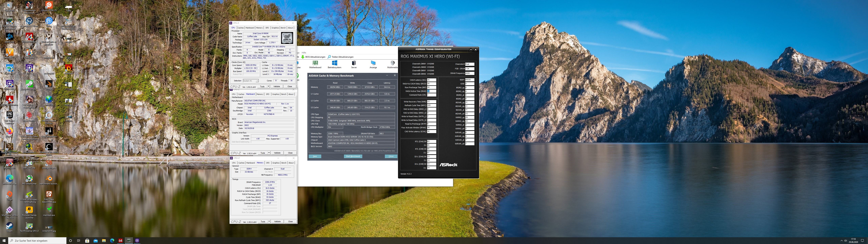Open the Windows Start menu
Screen dimensions: 868x244
click(x=4, y=241)
